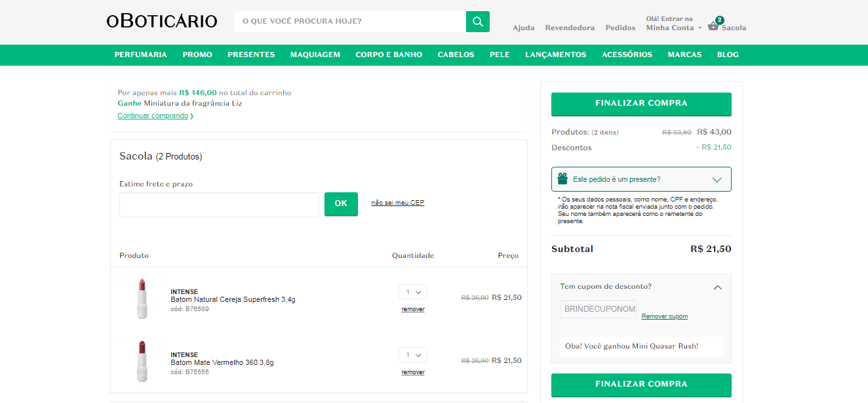The height and width of the screenshot is (403, 868).
Task: Collapse 'Tem cupom de desconto?' section
Action: [x=718, y=287]
